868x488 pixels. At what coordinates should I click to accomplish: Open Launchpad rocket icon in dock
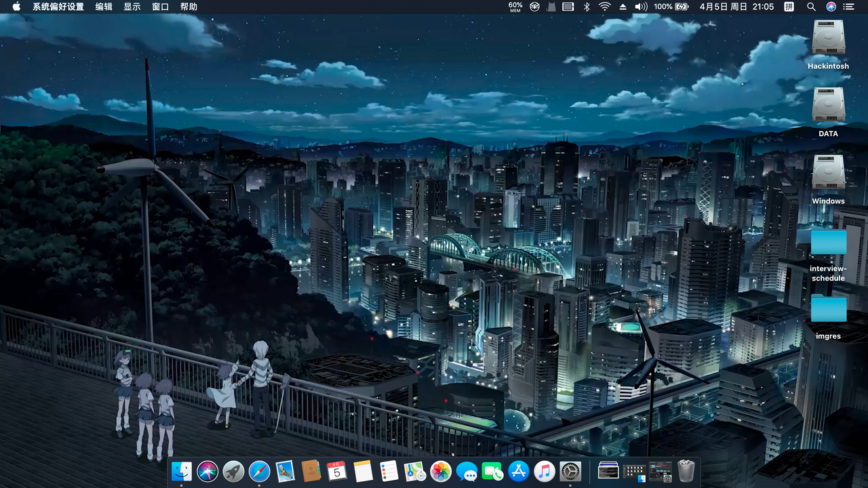coord(233,471)
